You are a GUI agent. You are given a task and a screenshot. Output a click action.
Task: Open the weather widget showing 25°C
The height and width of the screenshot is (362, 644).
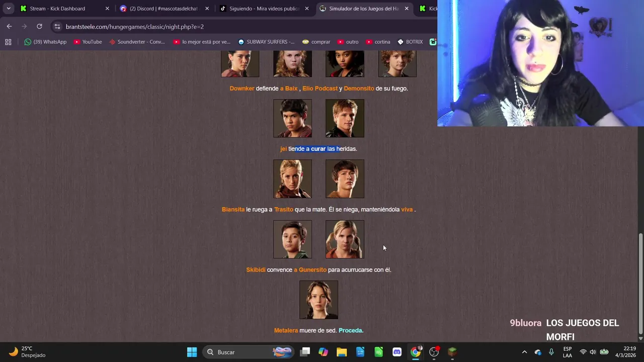tap(28, 352)
